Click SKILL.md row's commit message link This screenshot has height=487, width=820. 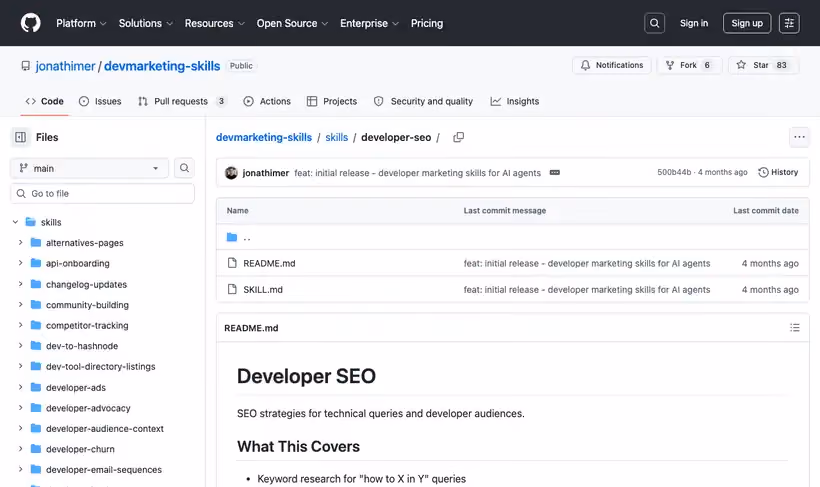pyautogui.click(x=587, y=289)
